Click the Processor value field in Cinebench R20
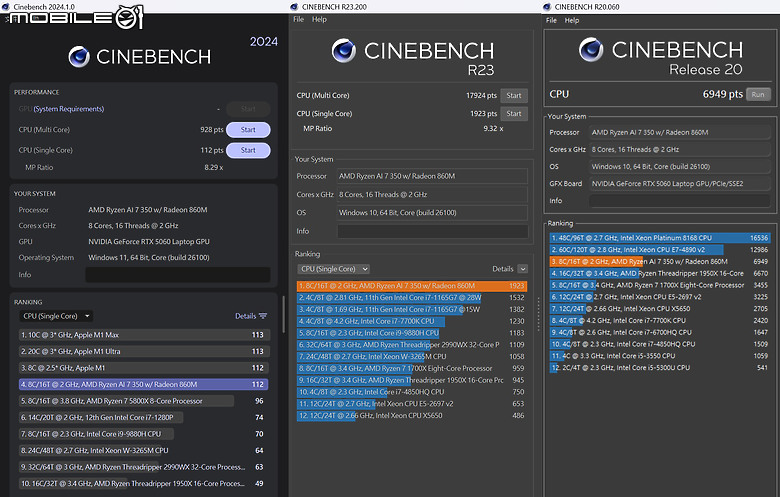This screenshot has width=780, height=497. 680,132
